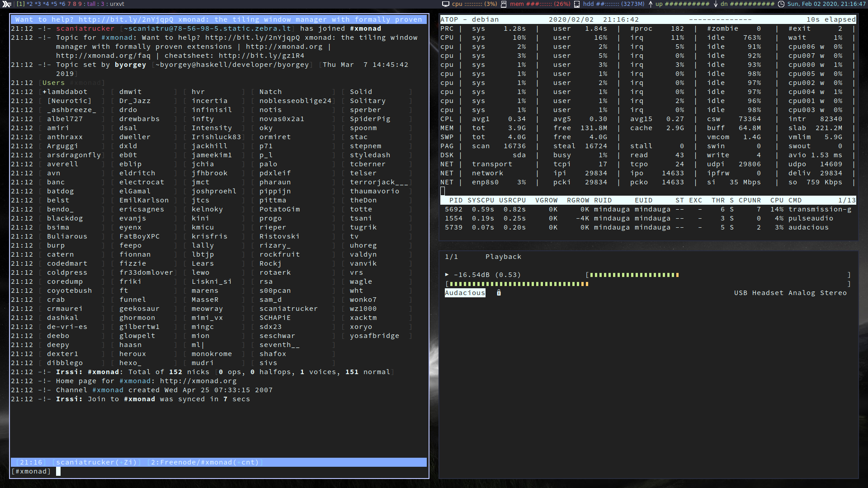Open the bit.ly/2nYjqpQ link in topic line
The height and width of the screenshot is (488, 868).
tap(252, 38)
